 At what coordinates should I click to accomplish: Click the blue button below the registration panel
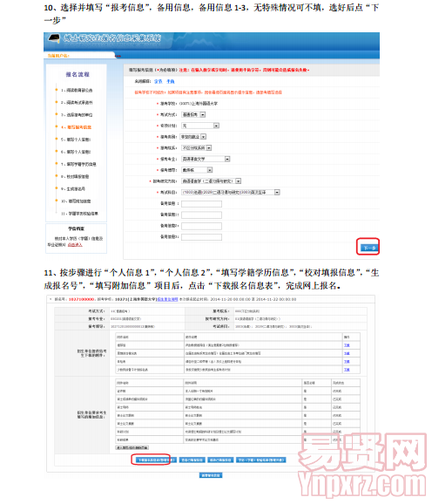click(211, 475)
